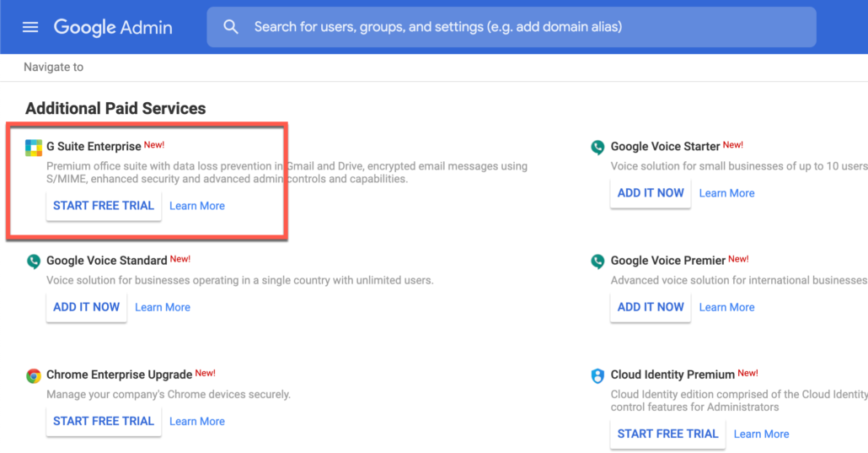868x453 pixels.
Task: Click the small businesses up to 10 users text
Action: (739, 166)
